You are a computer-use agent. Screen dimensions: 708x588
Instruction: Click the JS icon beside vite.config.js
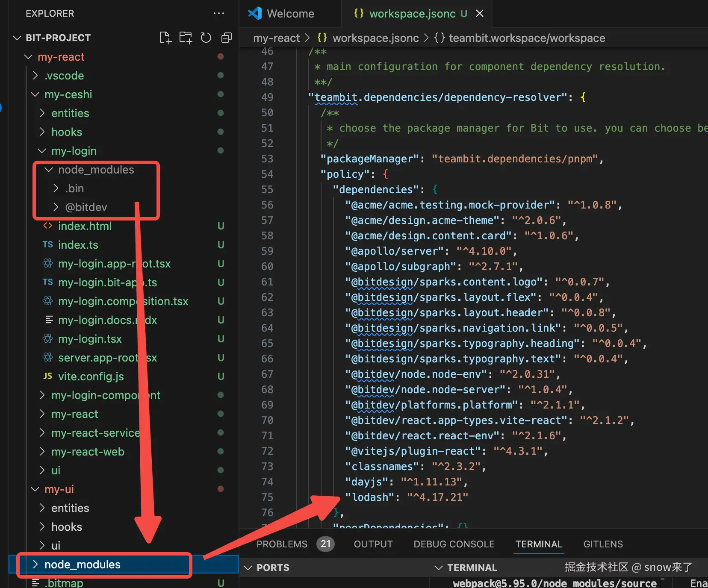click(x=48, y=376)
